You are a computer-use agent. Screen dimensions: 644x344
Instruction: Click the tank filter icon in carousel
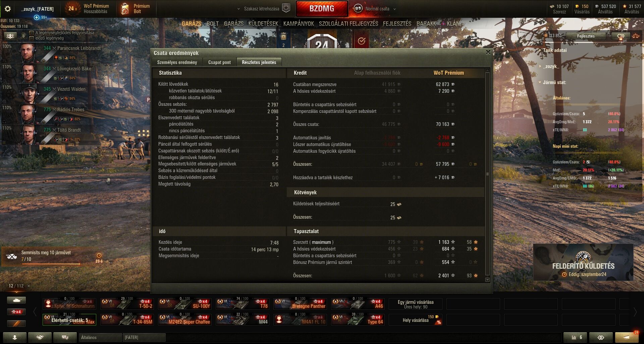tap(16, 300)
